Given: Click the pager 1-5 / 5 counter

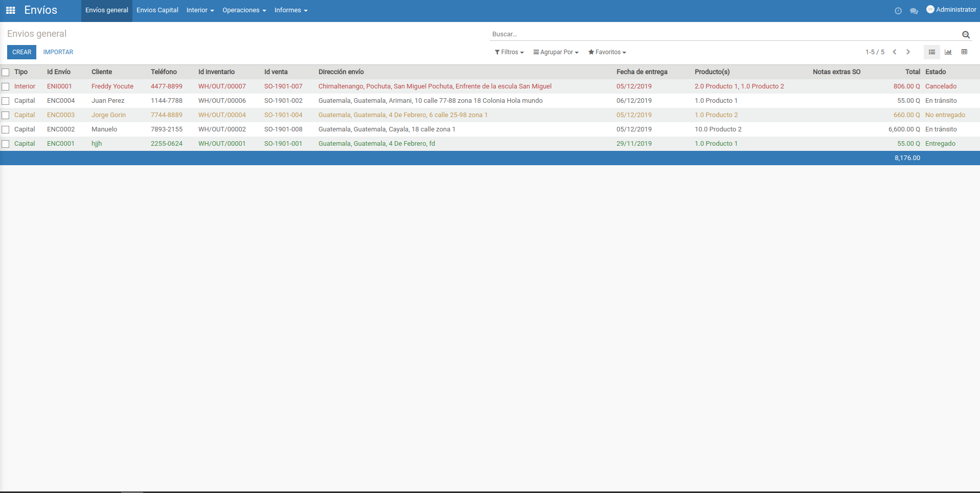Looking at the screenshot, I should pos(875,52).
